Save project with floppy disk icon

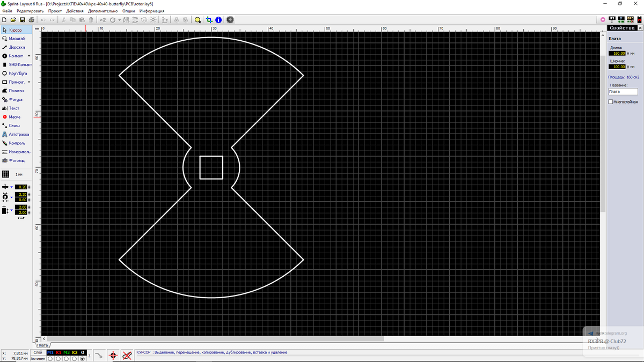(x=22, y=20)
